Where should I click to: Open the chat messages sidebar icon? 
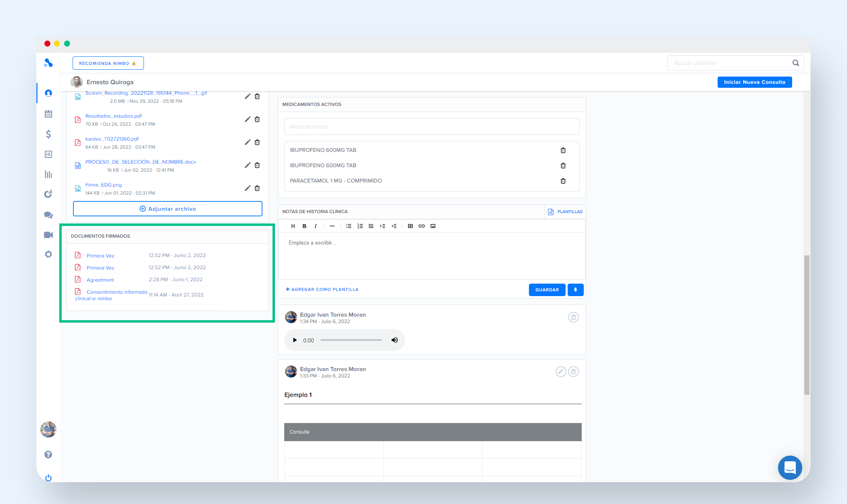coord(48,215)
